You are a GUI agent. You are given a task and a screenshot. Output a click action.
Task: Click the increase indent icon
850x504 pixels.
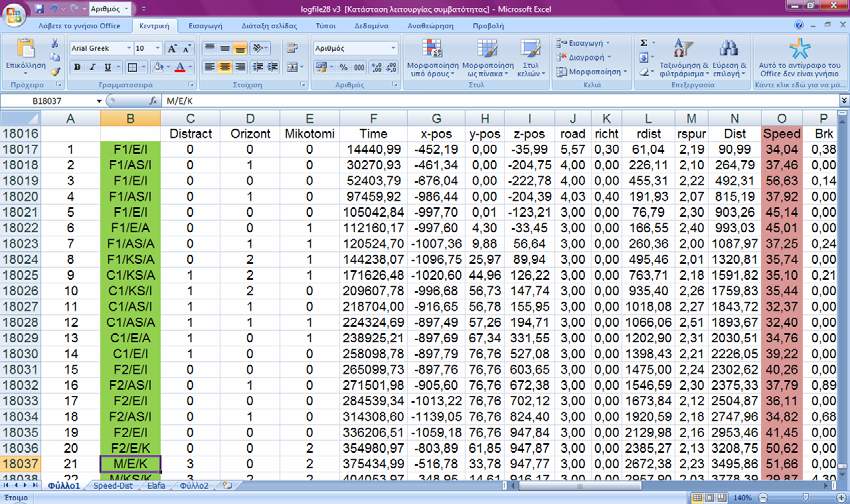(273, 67)
